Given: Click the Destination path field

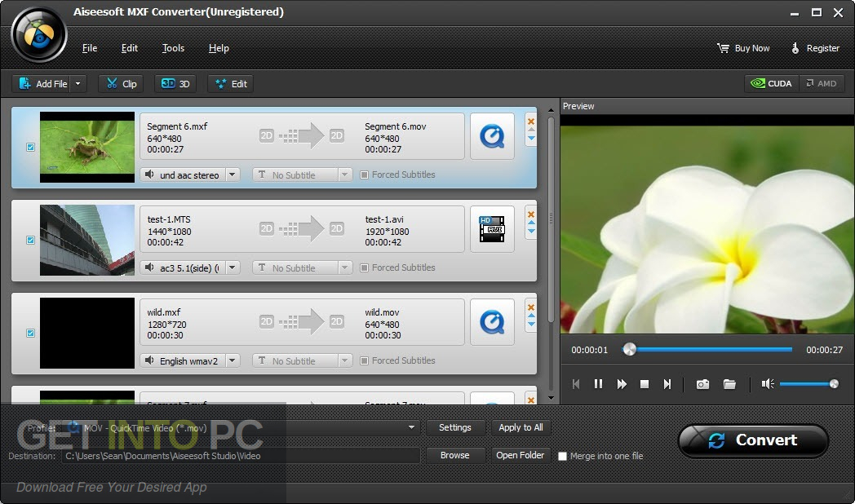Looking at the screenshot, I should 240,456.
